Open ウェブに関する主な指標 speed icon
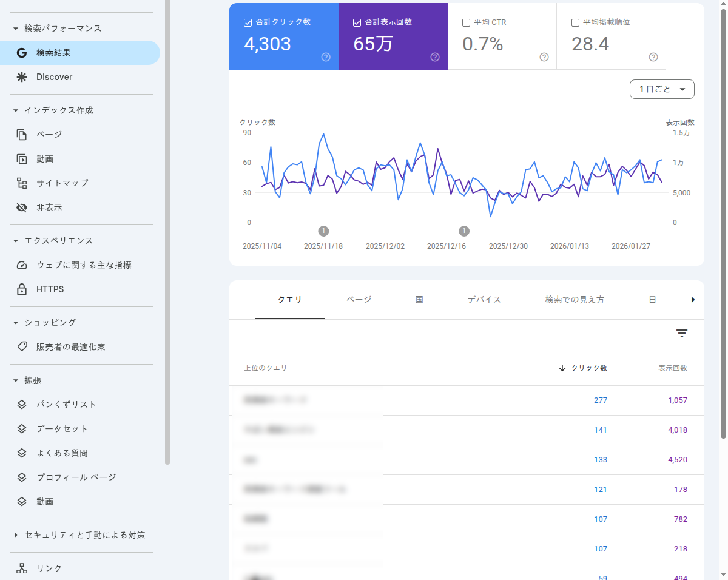The width and height of the screenshot is (728, 580). coord(22,265)
